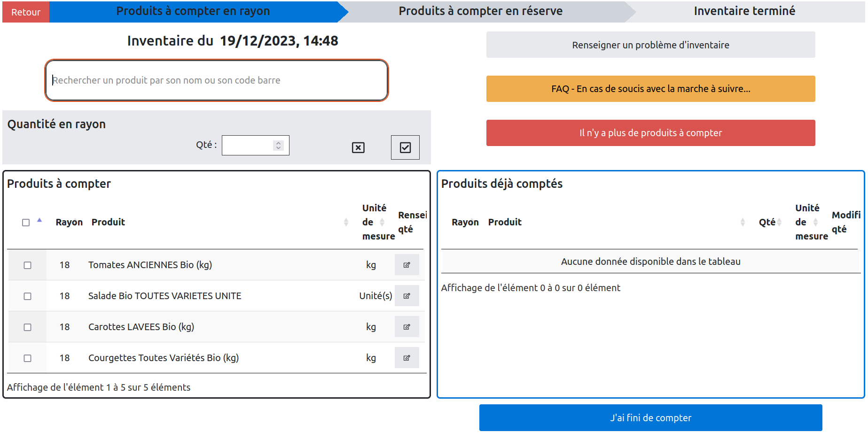Select the 'Carottes LAVEES Bio (kg)' product name
This screenshot has width=868, height=440.
(x=141, y=327)
